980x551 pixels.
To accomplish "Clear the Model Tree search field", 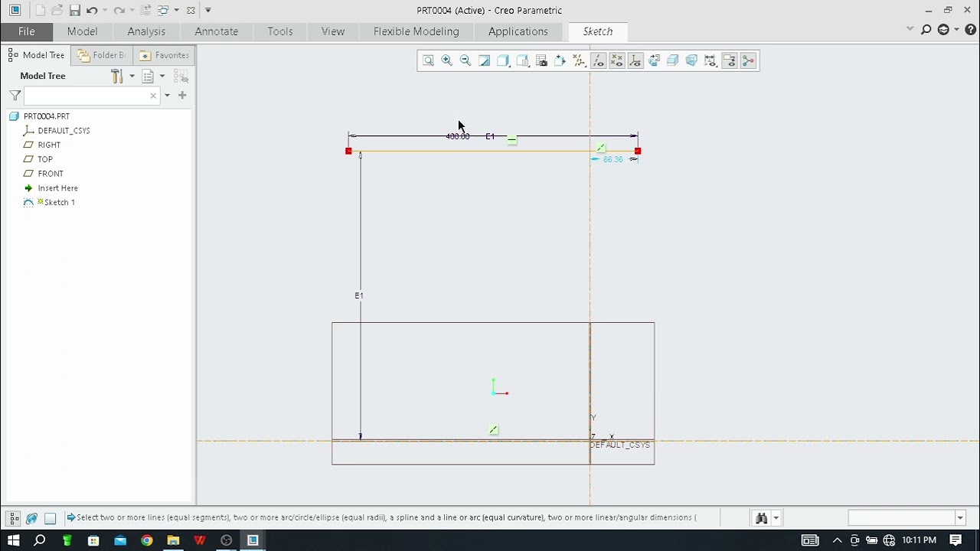I will [153, 96].
